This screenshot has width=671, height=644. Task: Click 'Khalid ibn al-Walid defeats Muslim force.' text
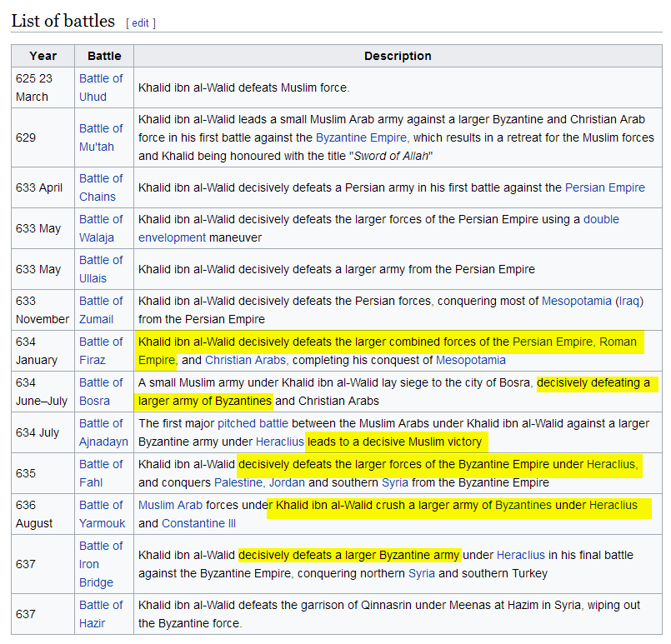point(244,87)
